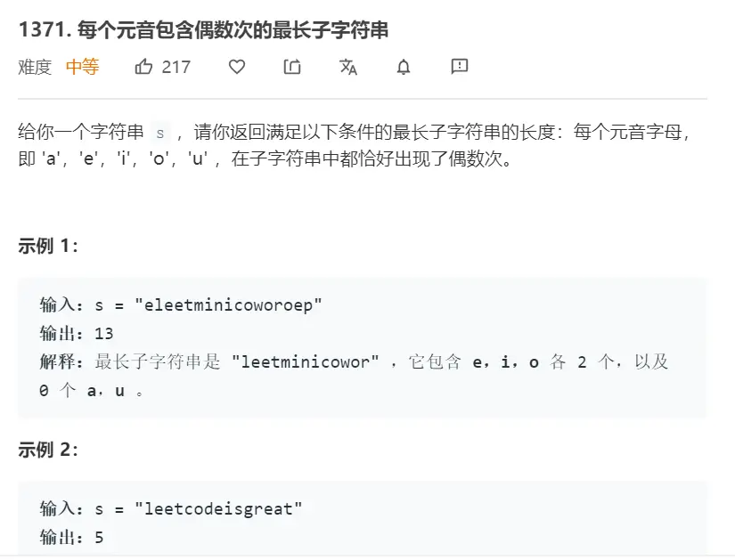This screenshot has width=735, height=560.
Task: Click input string "eleetminicoworoep"
Action: [x=228, y=304]
